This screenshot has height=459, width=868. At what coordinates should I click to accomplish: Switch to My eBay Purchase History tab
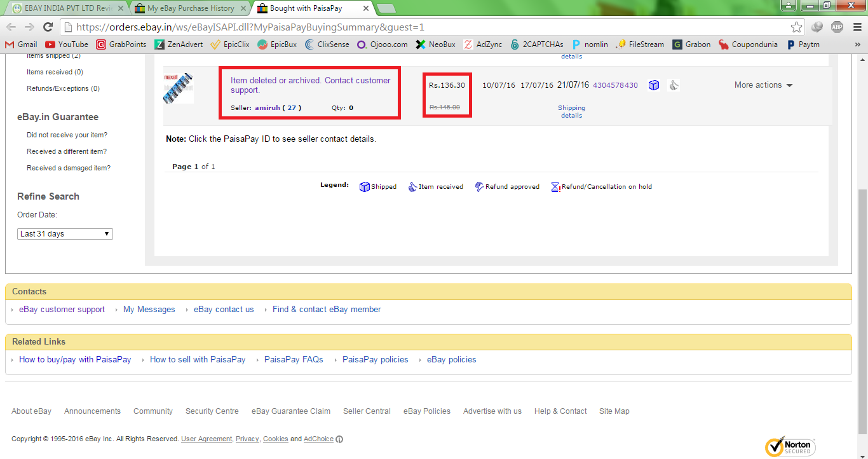(190, 8)
